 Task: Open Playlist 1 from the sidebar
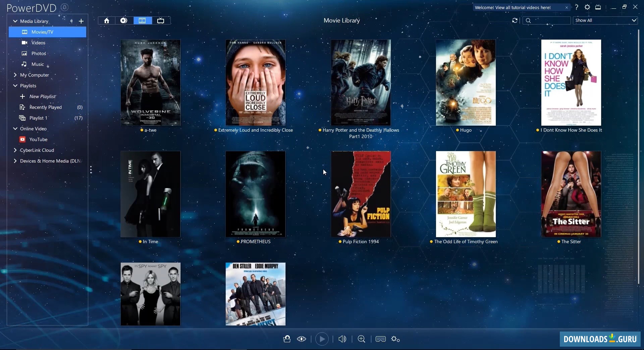coord(38,118)
